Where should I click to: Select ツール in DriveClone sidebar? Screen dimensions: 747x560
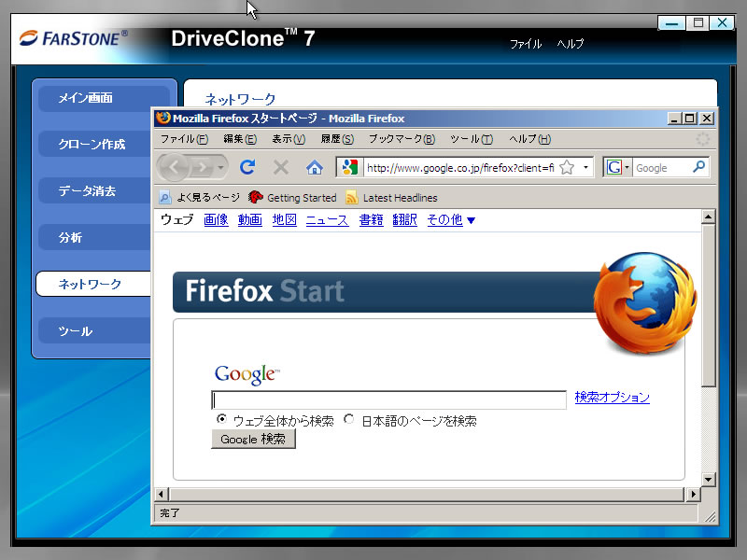[x=95, y=331]
